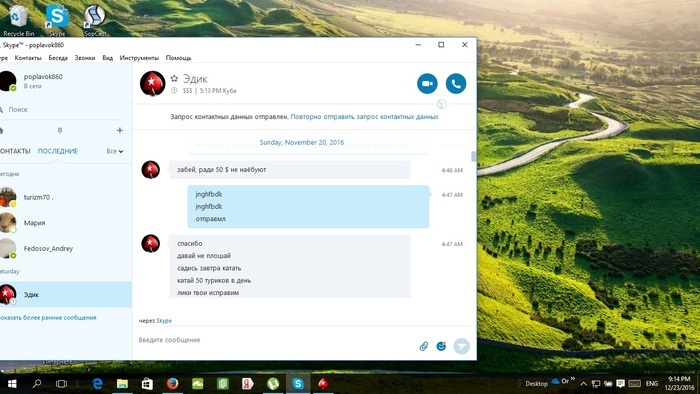The image size is (700, 394).
Task: Open uTorrent from the taskbar
Action: 273,384
